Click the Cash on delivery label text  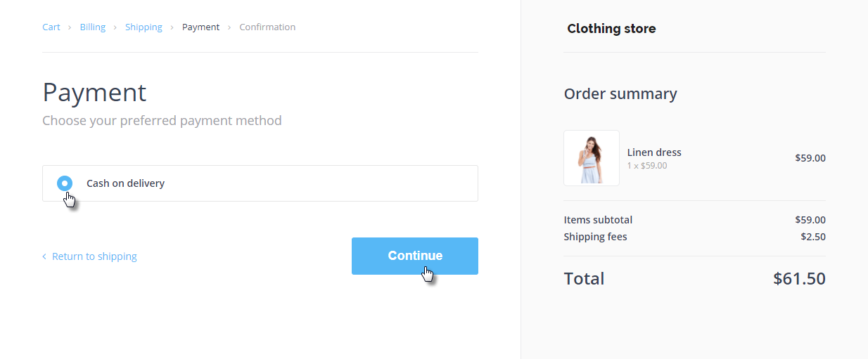tap(125, 183)
